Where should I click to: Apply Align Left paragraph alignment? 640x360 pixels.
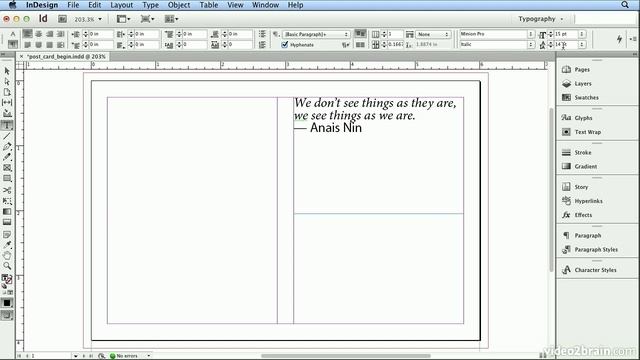(x=27, y=34)
